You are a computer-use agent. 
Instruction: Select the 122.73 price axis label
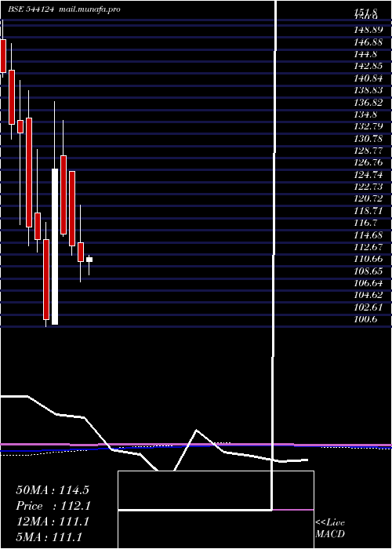pos(368,187)
